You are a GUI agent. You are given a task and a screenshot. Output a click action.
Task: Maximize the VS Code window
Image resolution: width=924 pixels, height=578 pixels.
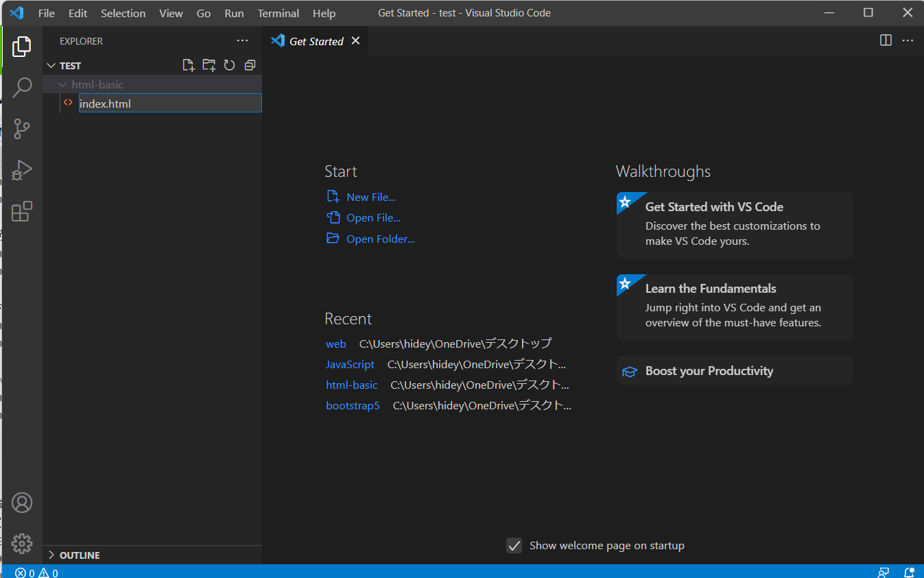tap(868, 12)
